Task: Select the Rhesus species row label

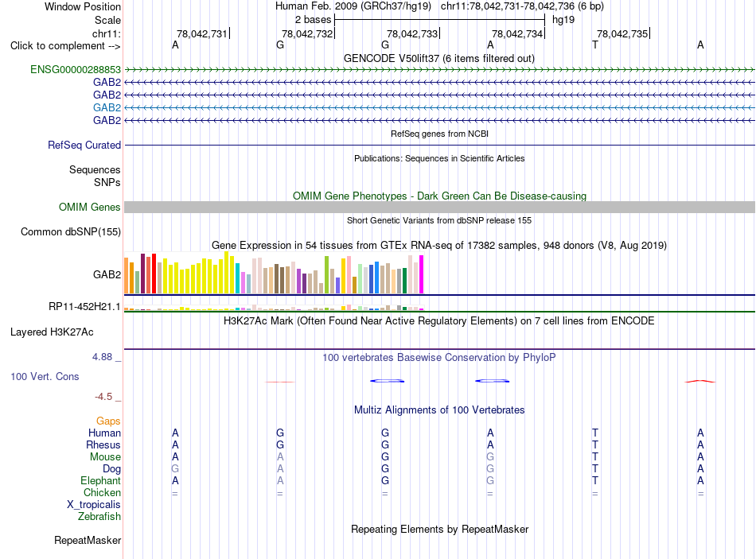Action: pyautogui.click(x=103, y=444)
